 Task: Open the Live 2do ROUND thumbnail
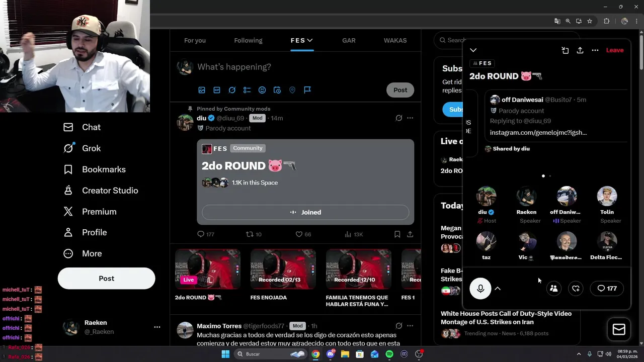pos(208,269)
